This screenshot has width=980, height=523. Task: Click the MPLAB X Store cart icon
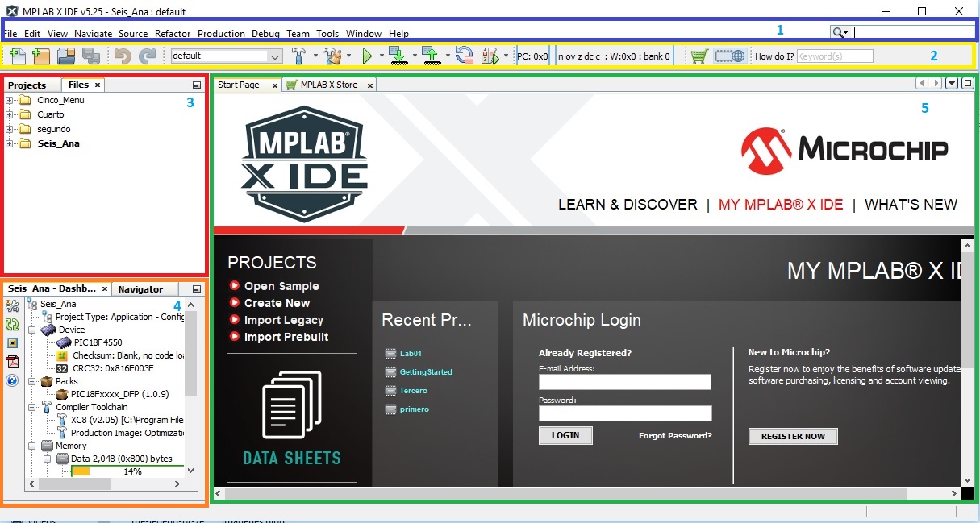[x=699, y=56]
